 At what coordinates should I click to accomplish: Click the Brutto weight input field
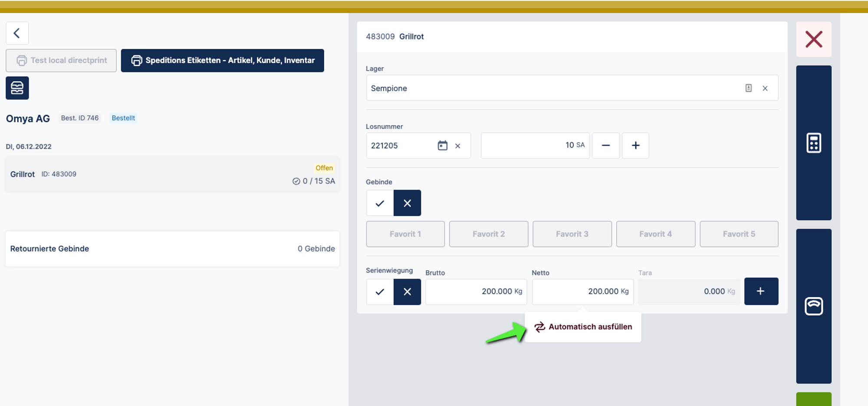click(475, 292)
